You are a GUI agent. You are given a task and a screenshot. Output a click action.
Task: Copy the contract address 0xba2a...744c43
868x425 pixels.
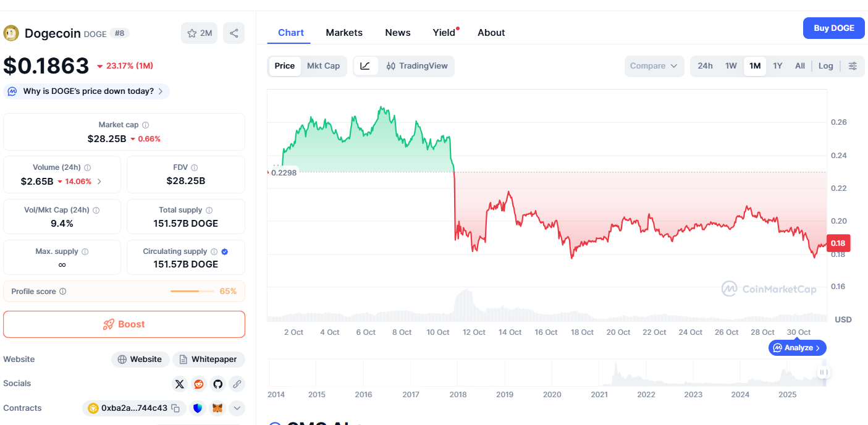[x=175, y=408]
